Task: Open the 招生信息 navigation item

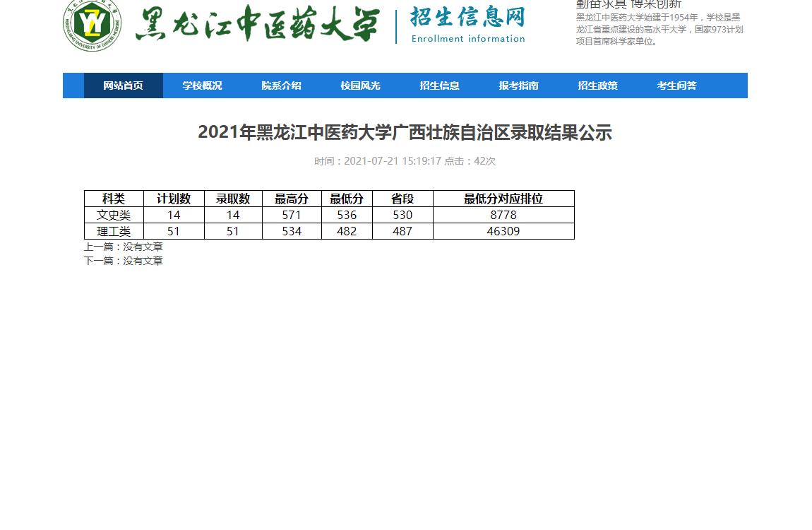Action: (440, 86)
